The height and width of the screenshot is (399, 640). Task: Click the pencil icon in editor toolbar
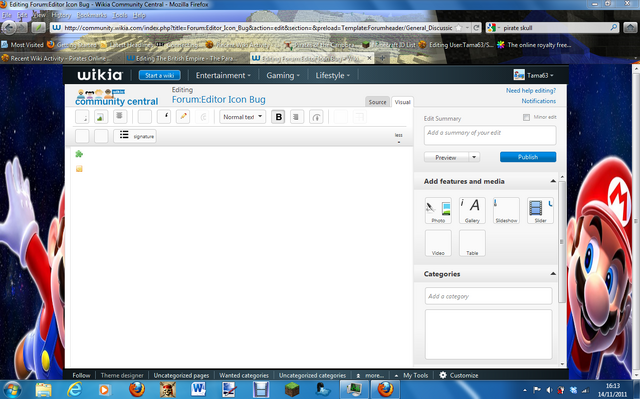click(183, 117)
